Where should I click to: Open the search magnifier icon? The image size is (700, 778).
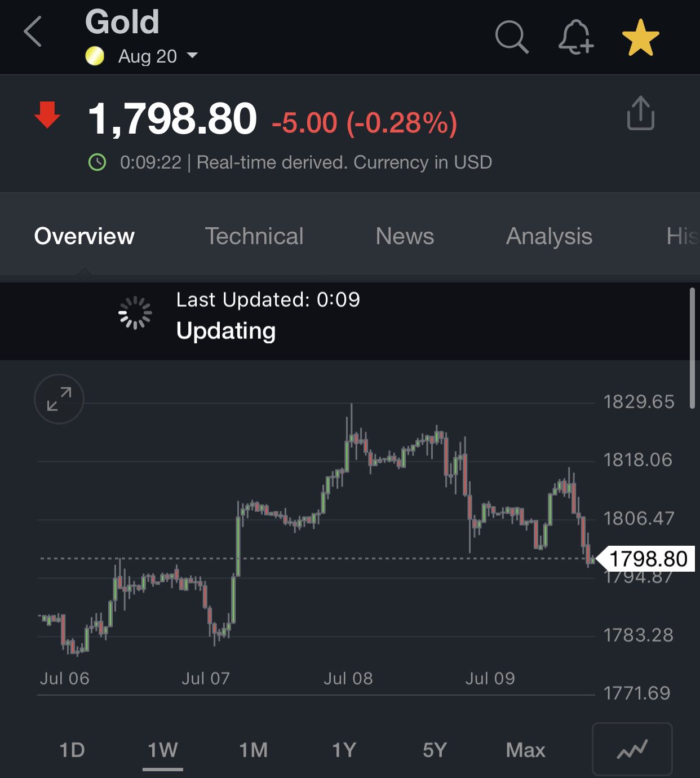pyautogui.click(x=511, y=37)
